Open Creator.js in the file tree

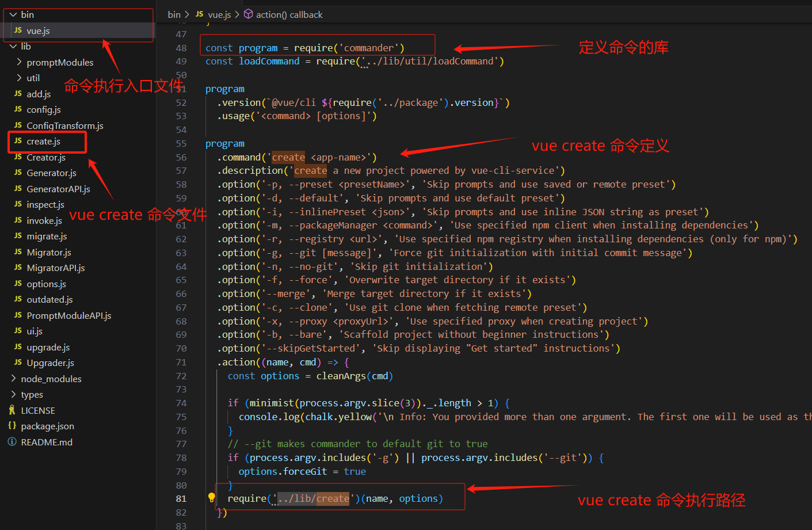pos(46,157)
